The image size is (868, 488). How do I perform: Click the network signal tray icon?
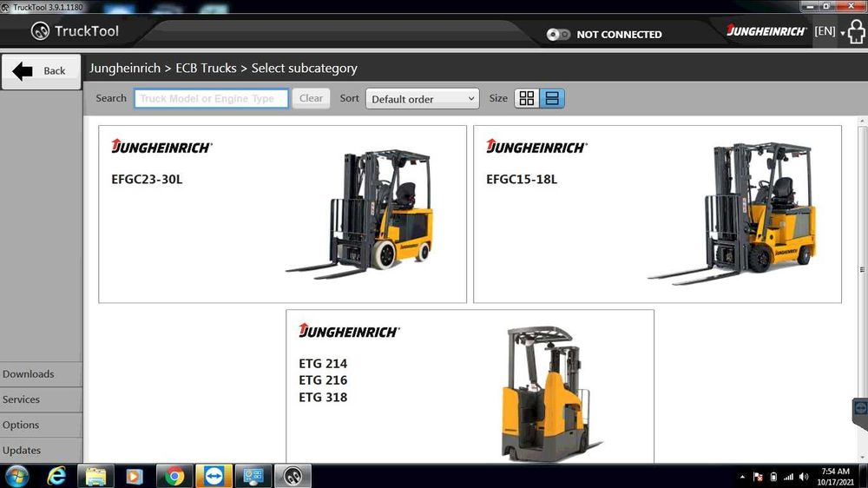pos(788,477)
